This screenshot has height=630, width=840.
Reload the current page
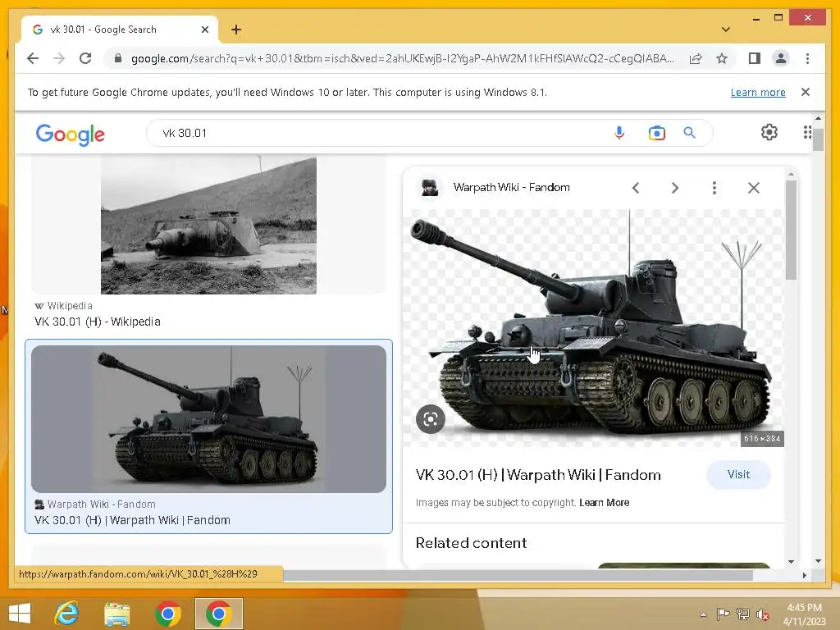(85, 58)
